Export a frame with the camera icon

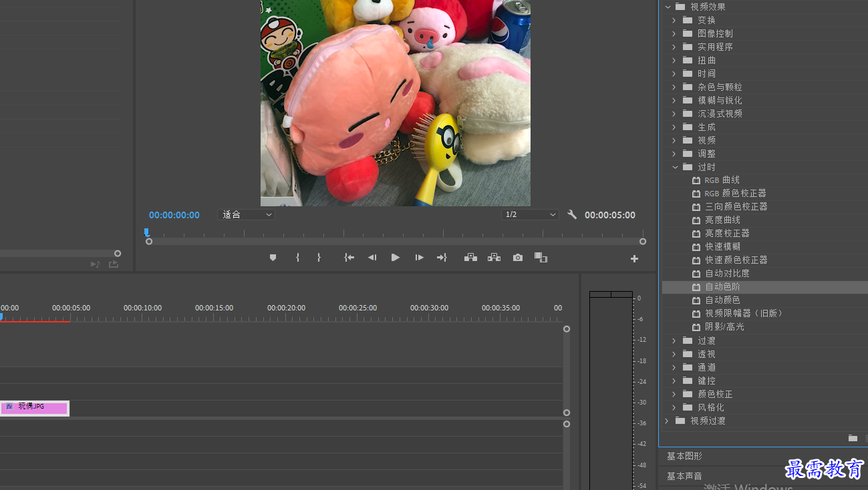click(518, 258)
